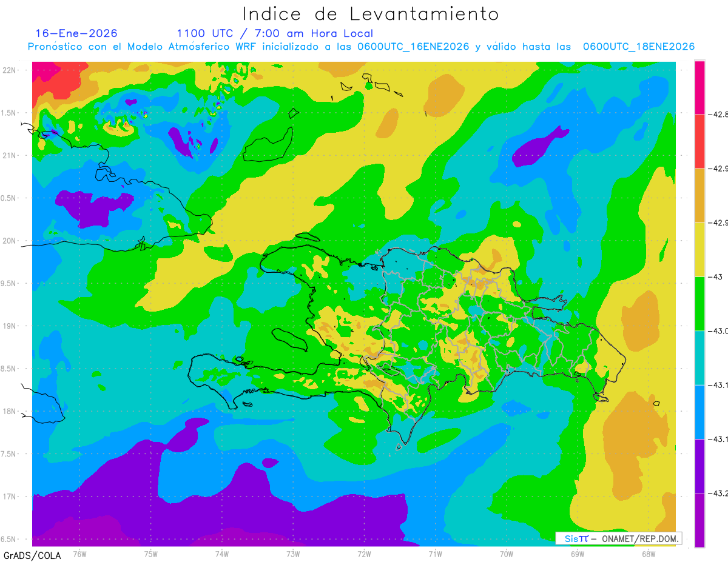Click the 'Indice de Levantamiento' map title
This screenshot has width=728, height=562.
pos(371,14)
